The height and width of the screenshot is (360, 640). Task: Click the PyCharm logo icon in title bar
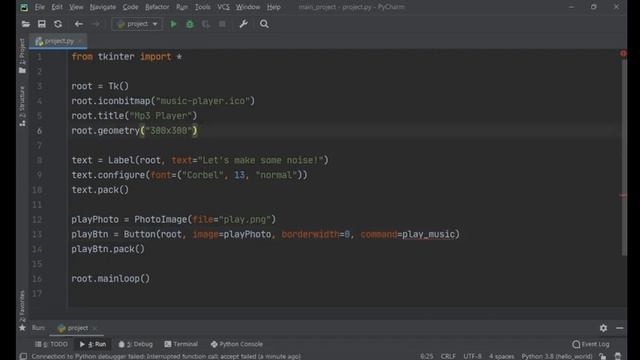[24, 7]
